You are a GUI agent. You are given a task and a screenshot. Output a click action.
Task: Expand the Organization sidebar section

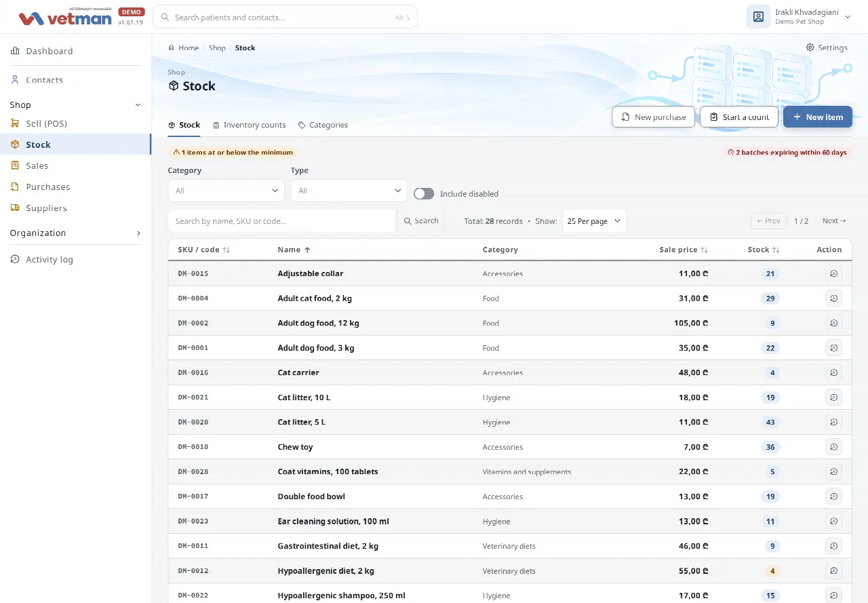click(x=138, y=233)
